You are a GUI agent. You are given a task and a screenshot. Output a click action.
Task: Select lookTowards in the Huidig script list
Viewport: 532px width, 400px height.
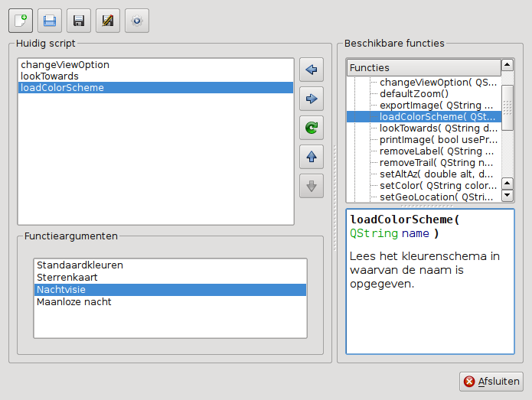point(50,76)
